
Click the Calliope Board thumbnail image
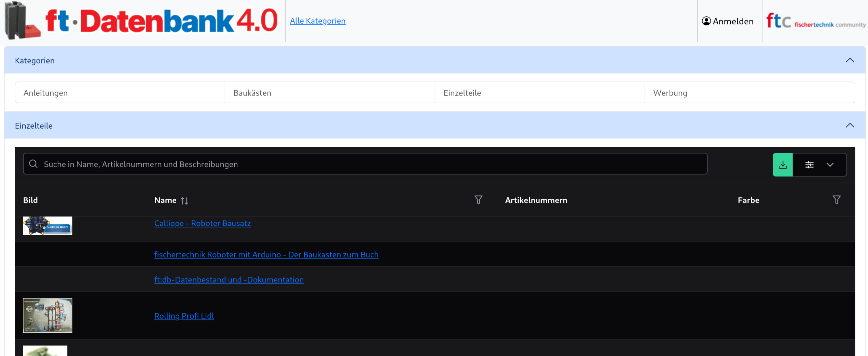click(x=47, y=226)
